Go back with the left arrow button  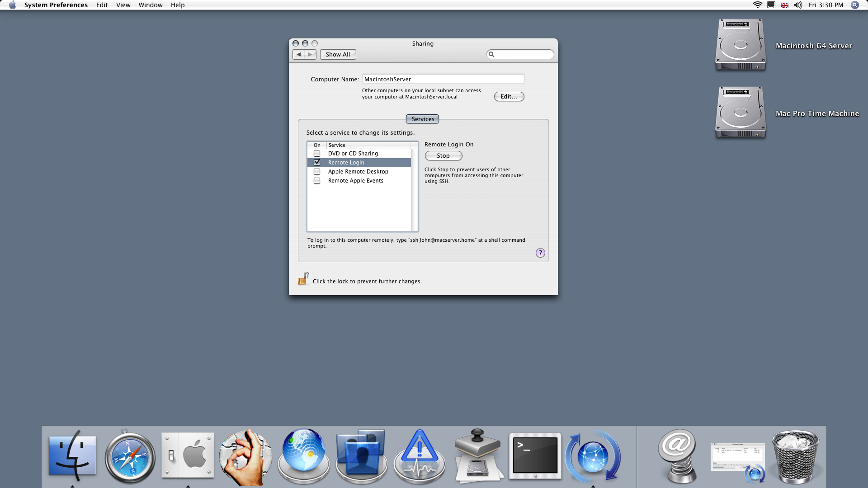click(299, 54)
